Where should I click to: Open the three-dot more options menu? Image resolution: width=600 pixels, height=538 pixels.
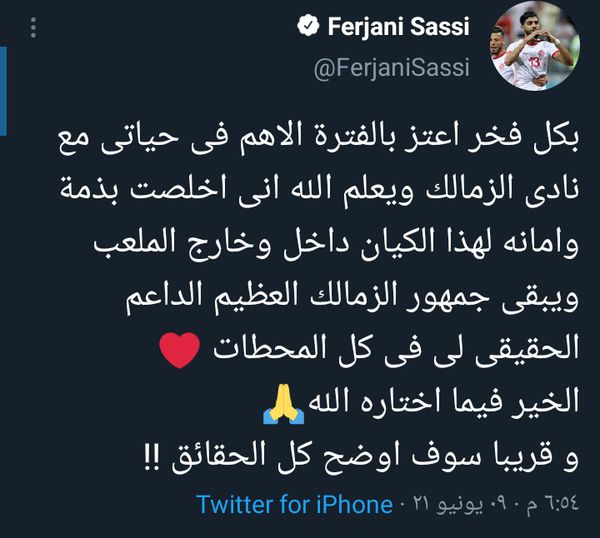click(x=33, y=27)
